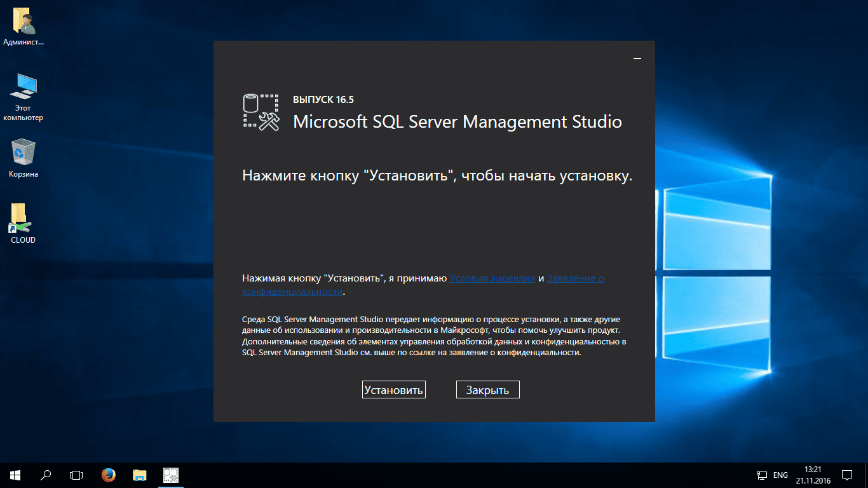
Task: Open Task View on the taskbar
Action: (x=76, y=475)
